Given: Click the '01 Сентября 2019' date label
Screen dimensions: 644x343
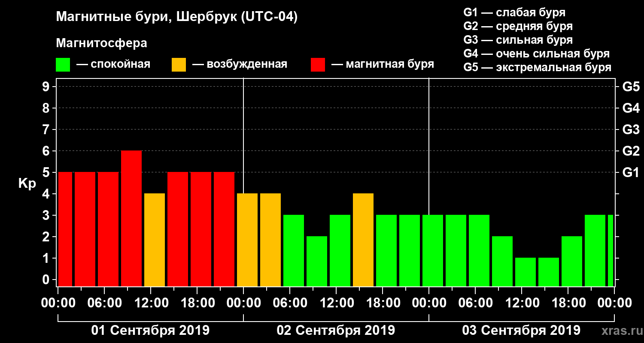Looking at the screenshot, I should (x=150, y=331).
